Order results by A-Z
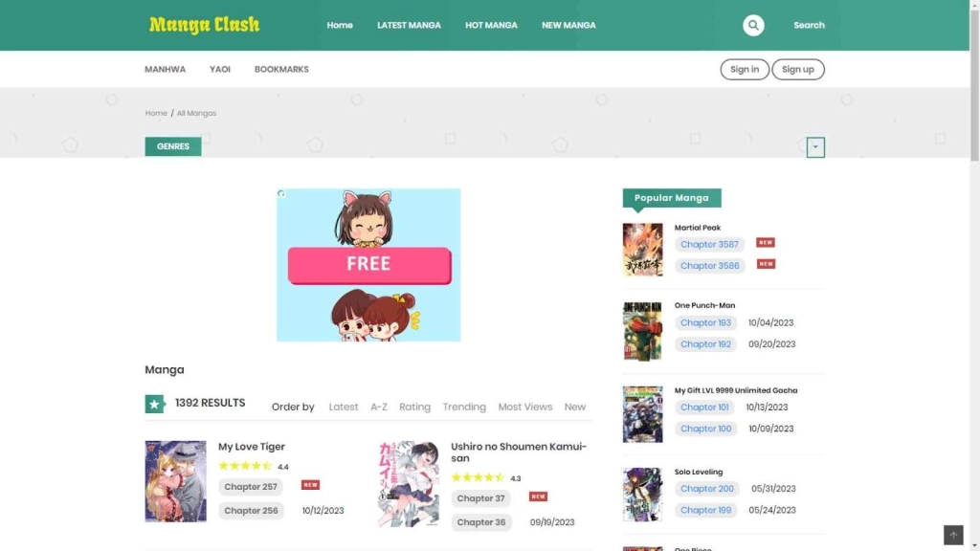The width and height of the screenshot is (980, 551). (x=379, y=407)
